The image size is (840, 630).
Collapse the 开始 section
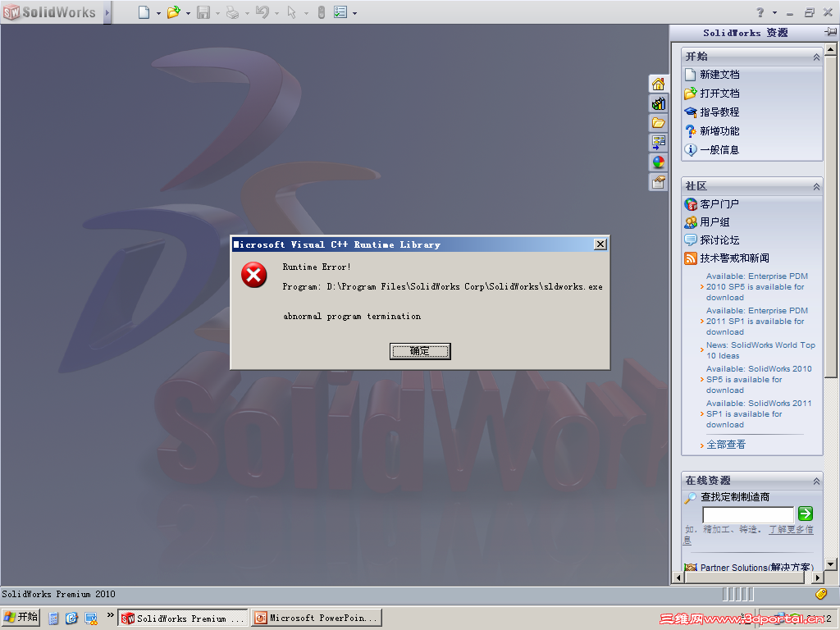tap(816, 57)
